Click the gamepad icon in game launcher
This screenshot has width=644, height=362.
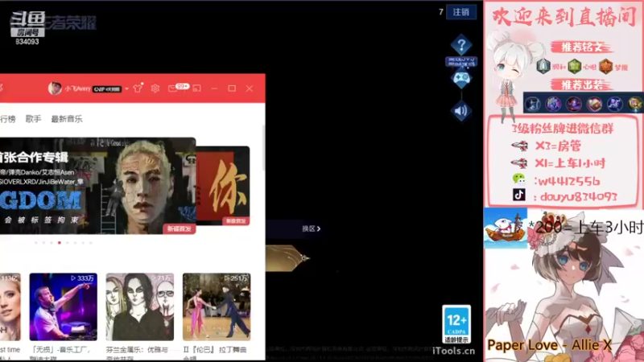461,77
